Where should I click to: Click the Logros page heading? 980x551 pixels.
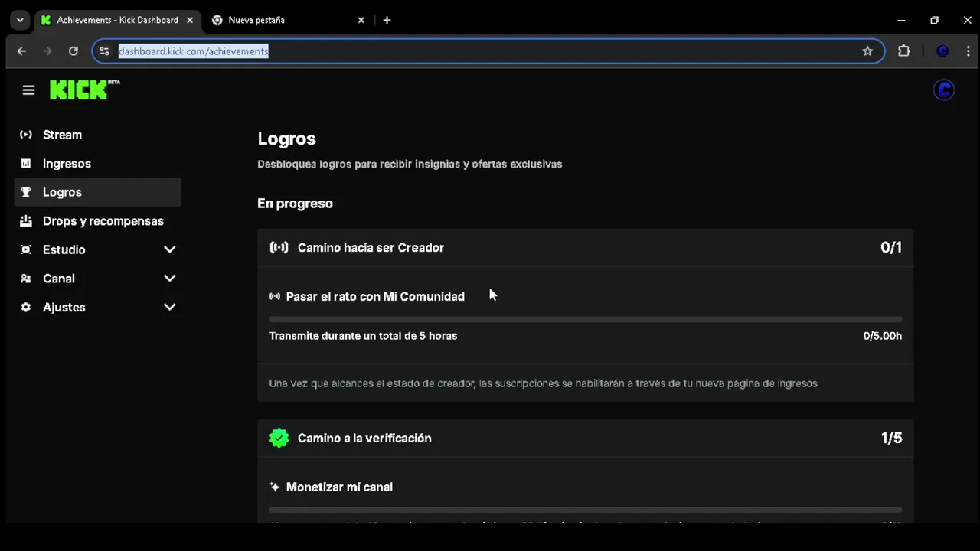click(287, 139)
